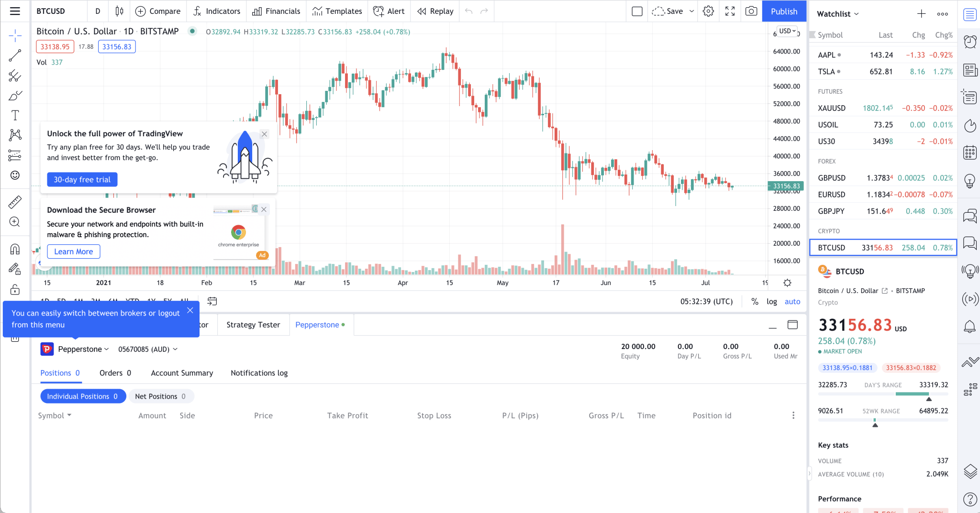Open the account 05670085 (AUD) dropdown
The width and height of the screenshot is (980, 513).
[148, 349]
